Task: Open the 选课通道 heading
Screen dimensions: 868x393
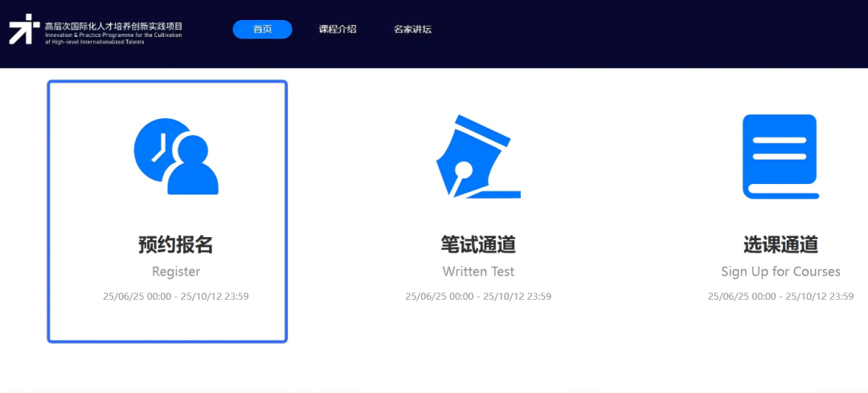Action: pyautogui.click(x=780, y=244)
